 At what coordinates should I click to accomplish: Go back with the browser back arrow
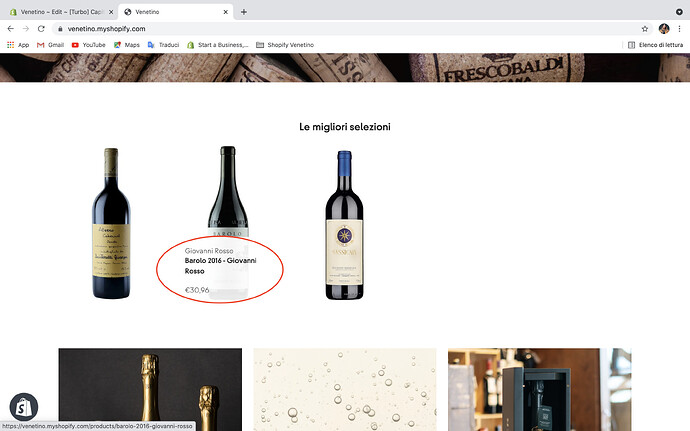11,29
